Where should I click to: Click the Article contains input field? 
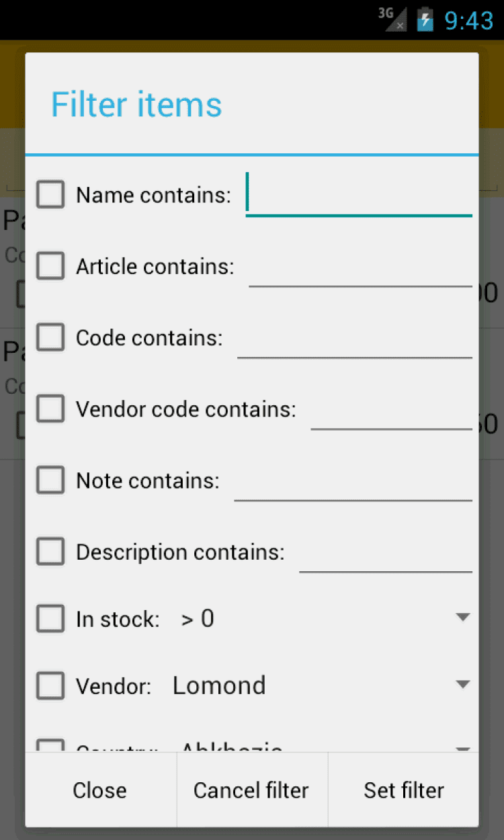click(360, 267)
